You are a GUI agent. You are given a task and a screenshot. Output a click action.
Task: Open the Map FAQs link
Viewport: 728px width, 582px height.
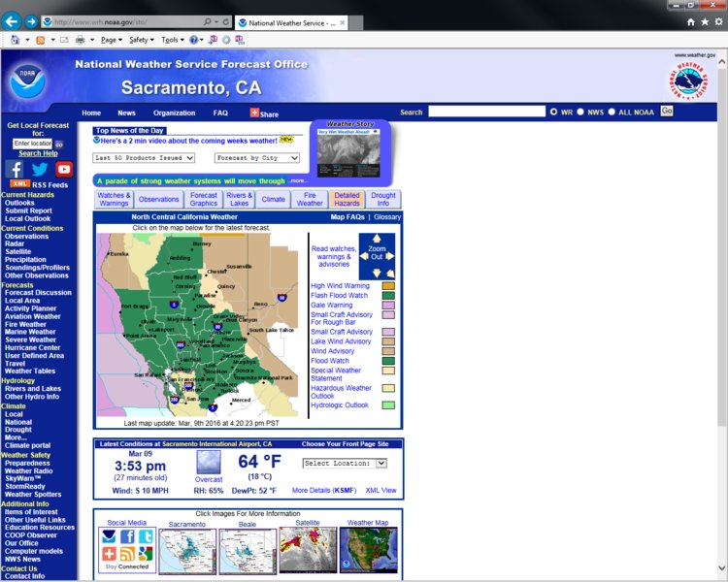[347, 216]
